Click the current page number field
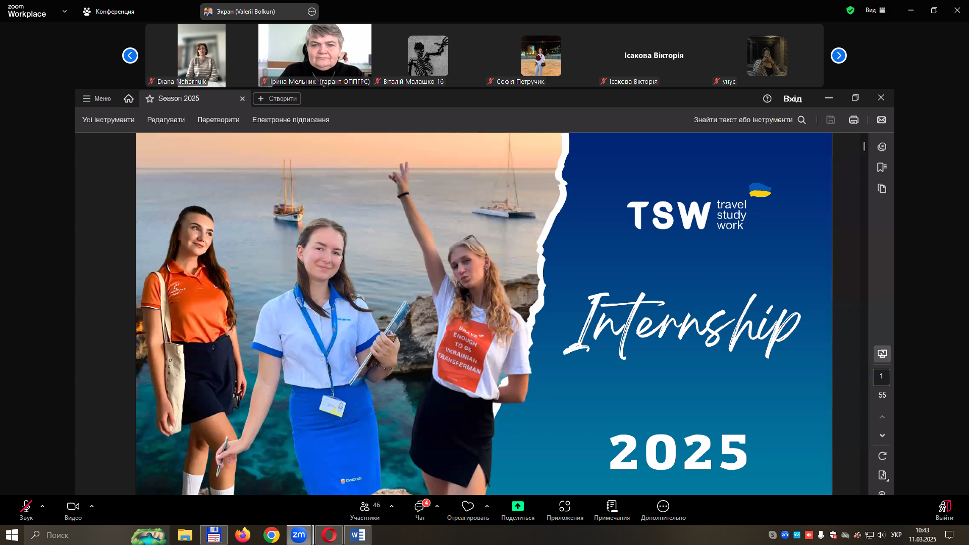 click(882, 376)
